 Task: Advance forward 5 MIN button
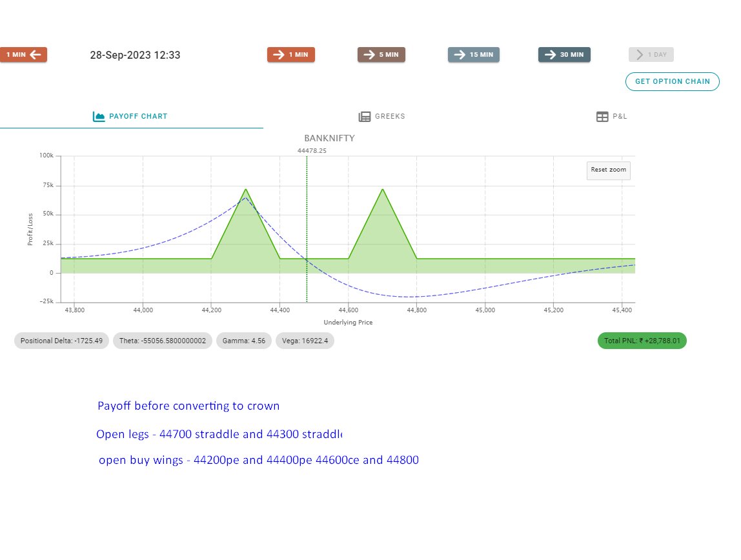tap(381, 55)
